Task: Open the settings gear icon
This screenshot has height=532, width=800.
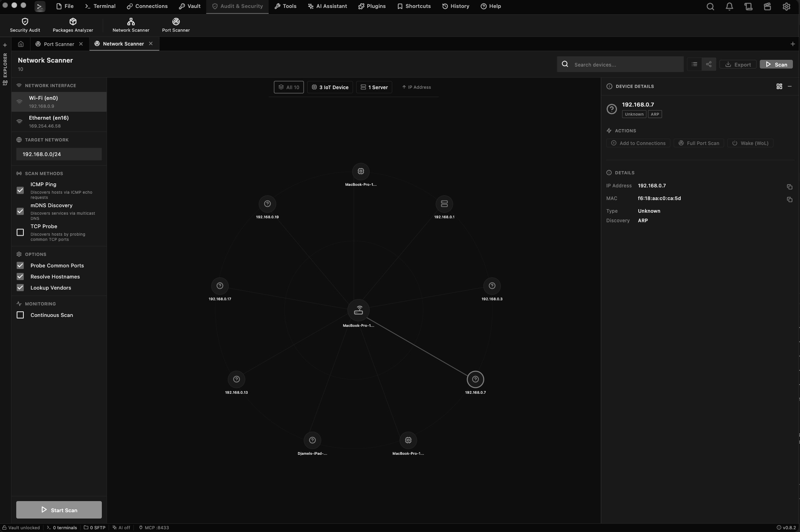Action: [787, 7]
